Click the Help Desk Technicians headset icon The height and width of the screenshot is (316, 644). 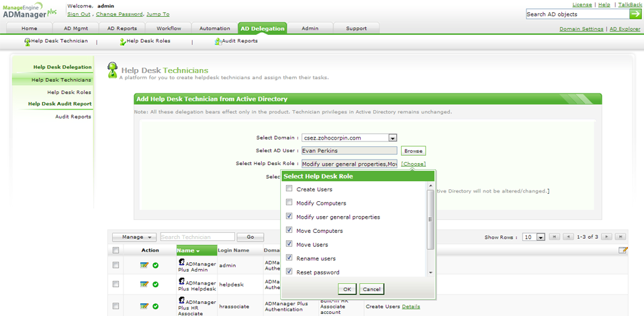[x=112, y=70]
